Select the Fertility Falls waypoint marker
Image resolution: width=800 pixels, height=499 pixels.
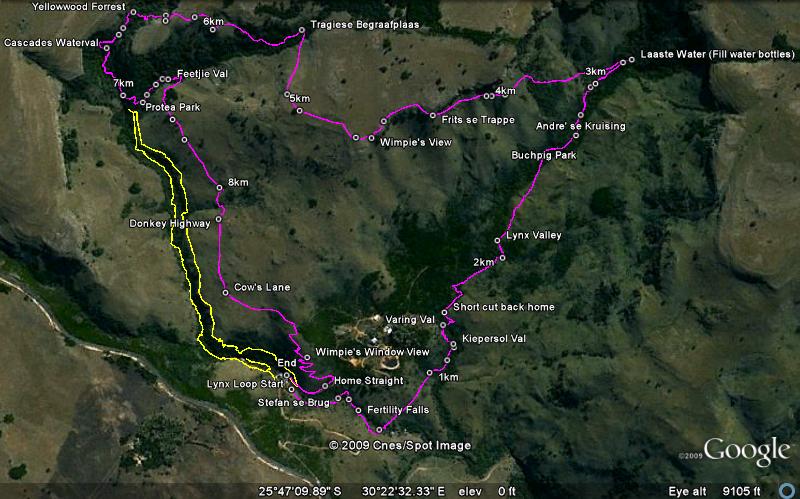[x=358, y=410]
